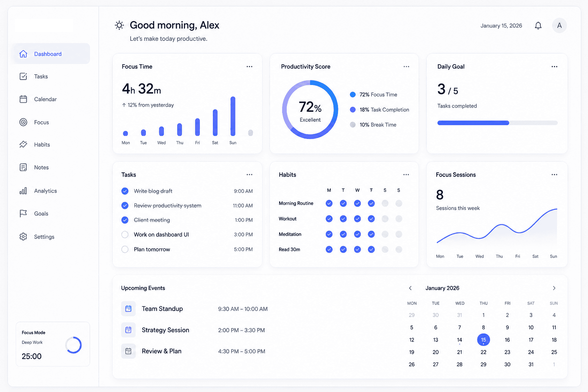Select January 31 in the calendar
Screen dimensions: 588x392
tap(531, 364)
